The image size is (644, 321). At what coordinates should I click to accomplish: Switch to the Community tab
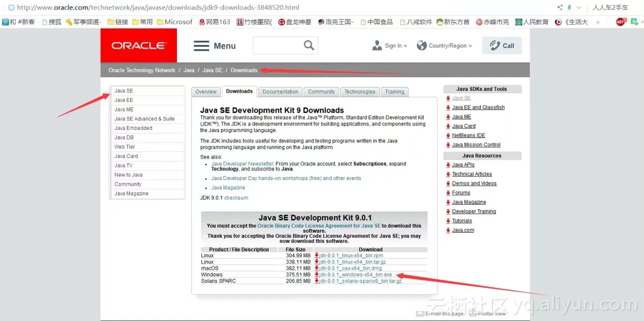point(321,92)
